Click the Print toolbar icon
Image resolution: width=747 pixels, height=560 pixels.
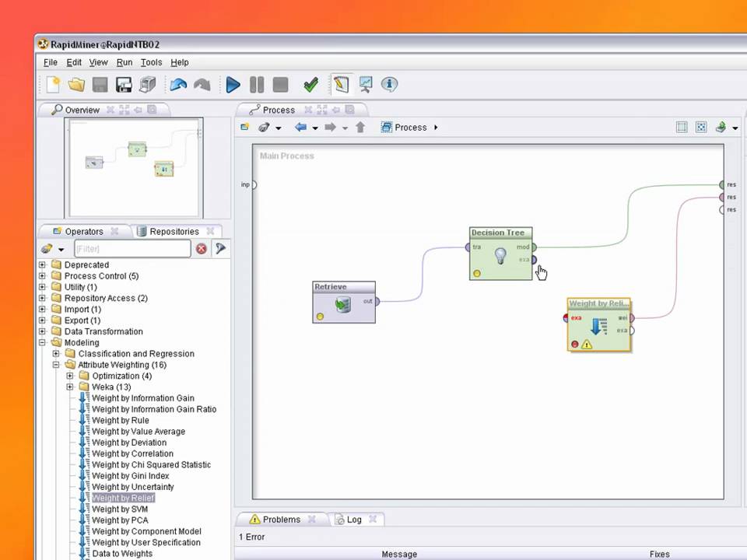[x=148, y=85]
